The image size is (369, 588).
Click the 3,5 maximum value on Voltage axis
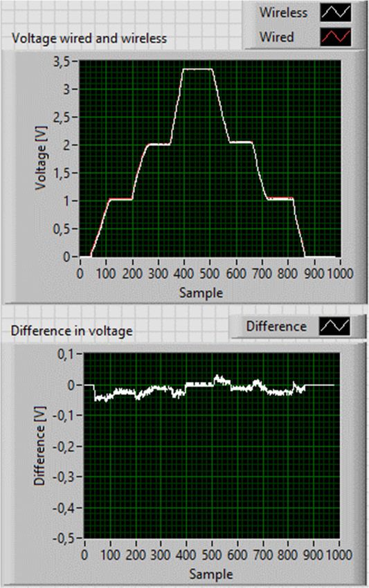coord(60,62)
